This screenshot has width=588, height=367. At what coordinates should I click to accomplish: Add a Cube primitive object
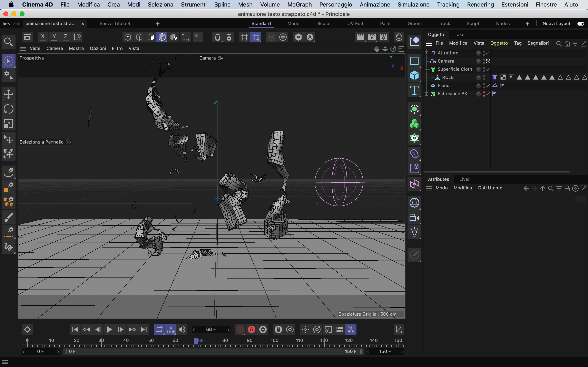414,75
